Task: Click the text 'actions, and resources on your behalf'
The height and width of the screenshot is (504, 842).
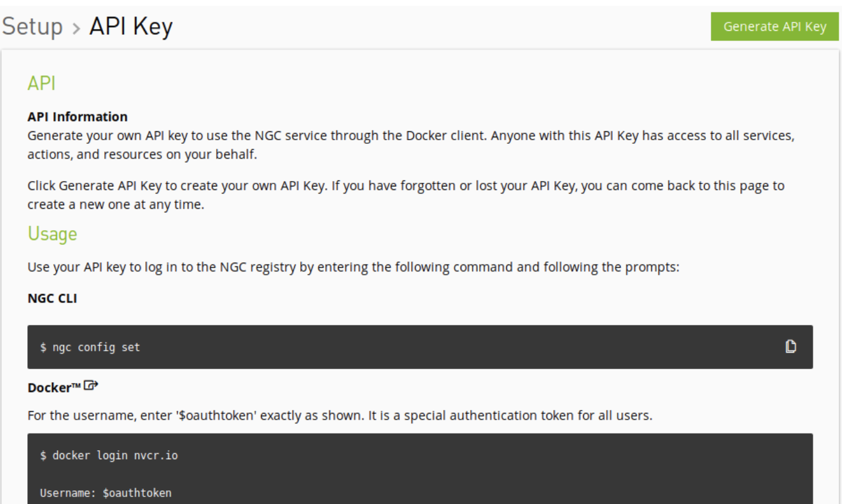Action: [142, 154]
